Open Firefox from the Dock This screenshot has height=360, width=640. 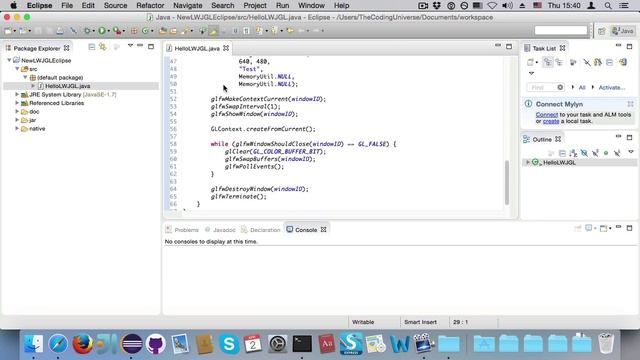(82, 343)
